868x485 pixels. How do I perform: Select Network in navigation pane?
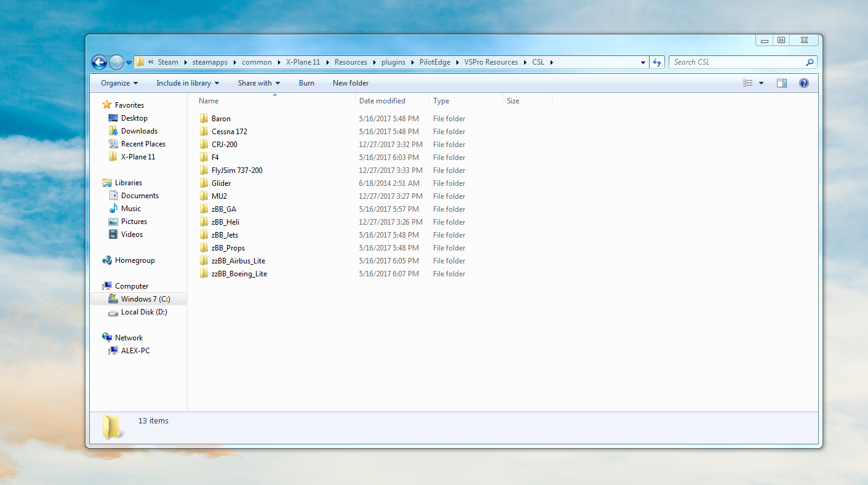(x=129, y=338)
